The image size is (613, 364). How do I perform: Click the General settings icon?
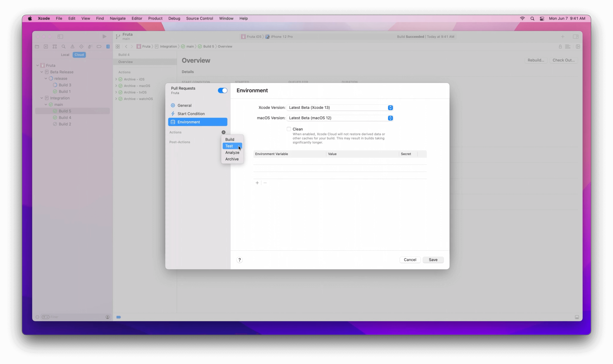click(173, 105)
